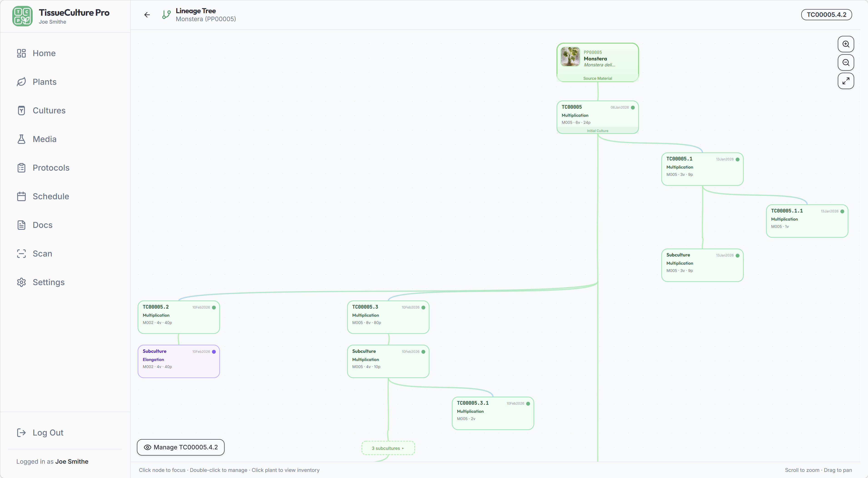
Task: Open the Schedule calendar icon
Action: (x=22, y=196)
